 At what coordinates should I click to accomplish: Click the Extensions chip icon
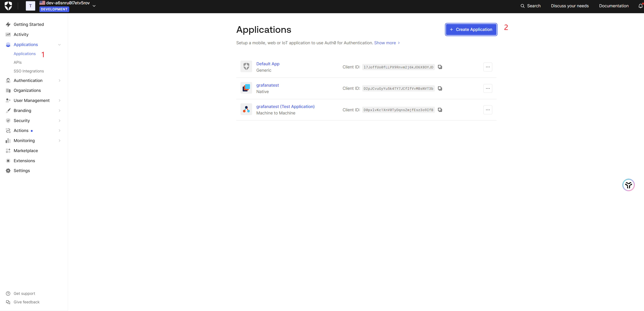pos(8,160)
